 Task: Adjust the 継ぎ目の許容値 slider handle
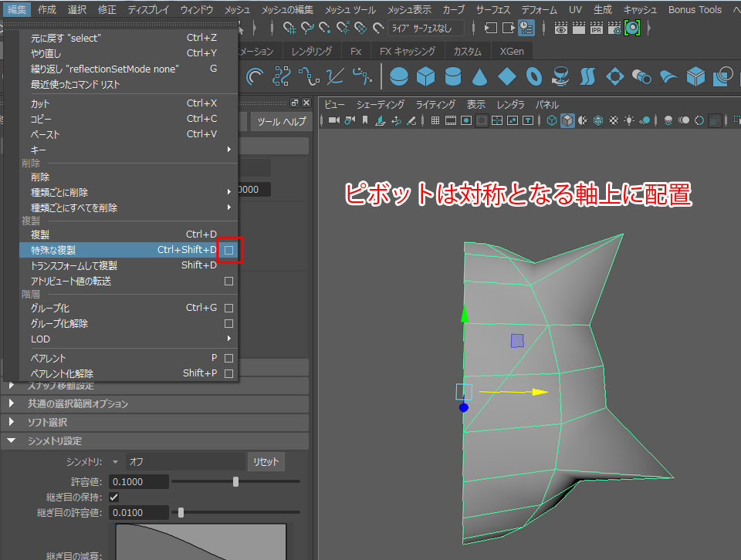point(181,512)
